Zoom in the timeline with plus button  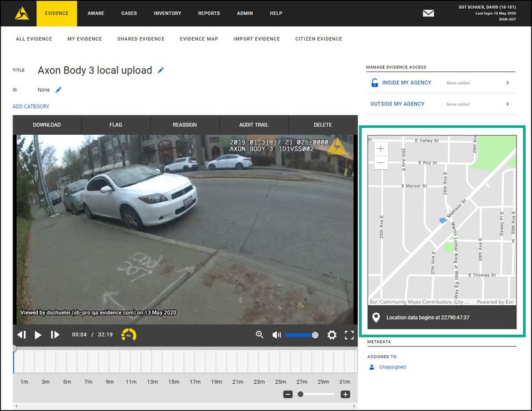pyautogui.click(x=345, y=394)
